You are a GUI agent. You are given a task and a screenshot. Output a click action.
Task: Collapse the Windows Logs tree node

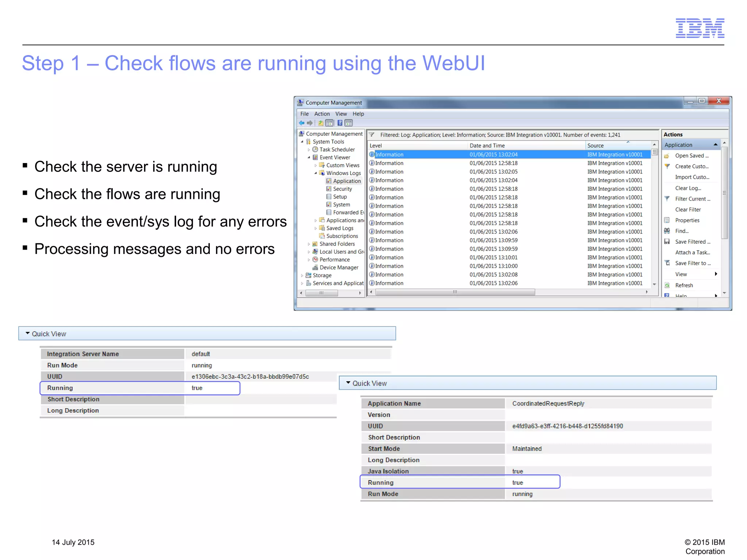click(x=316, y=173)
